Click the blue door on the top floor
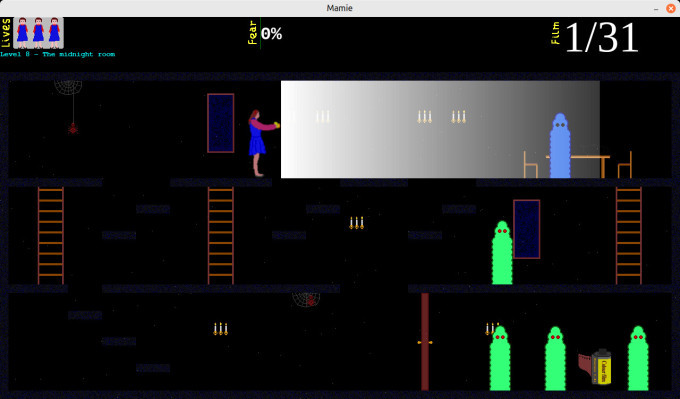Screen dimensions: 680x399 [221, 123]
